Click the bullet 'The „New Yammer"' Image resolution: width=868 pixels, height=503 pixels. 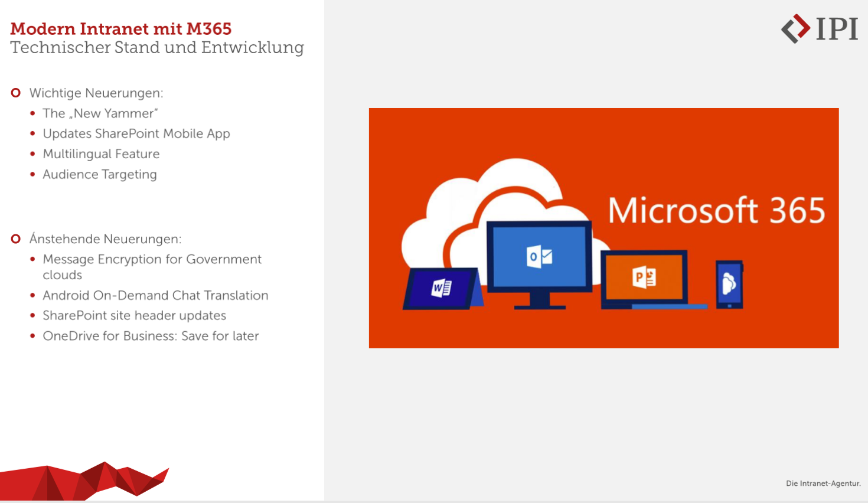[x=100, y=113]
